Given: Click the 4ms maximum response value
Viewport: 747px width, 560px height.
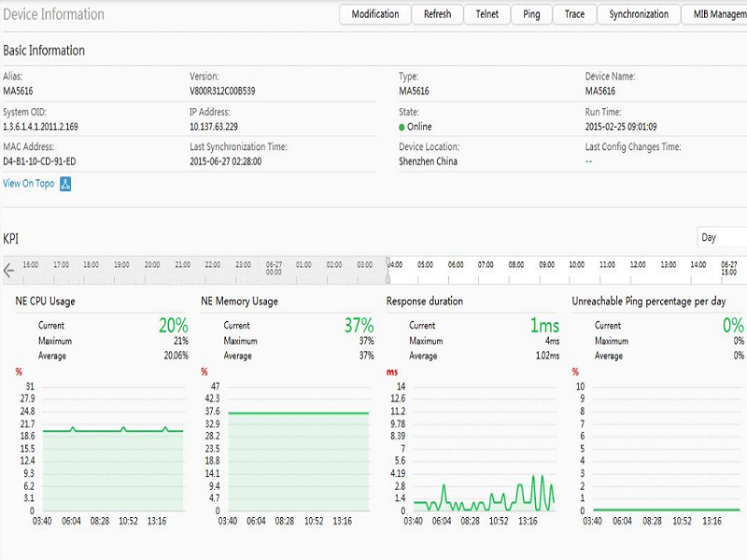Looking at the screenshot, I should click(x=552, y=341).
